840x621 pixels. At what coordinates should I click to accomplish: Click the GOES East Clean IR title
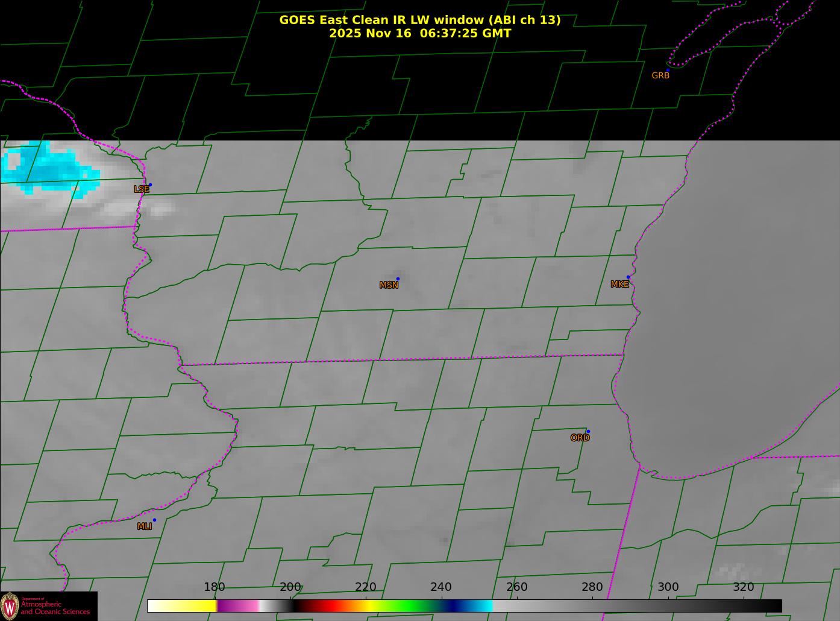419,20
